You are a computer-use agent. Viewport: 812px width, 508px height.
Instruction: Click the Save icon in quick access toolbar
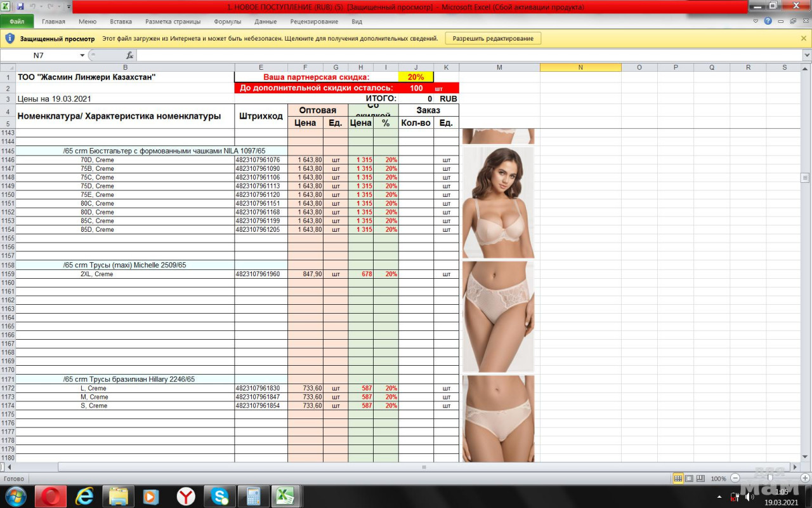pos(20,6)
